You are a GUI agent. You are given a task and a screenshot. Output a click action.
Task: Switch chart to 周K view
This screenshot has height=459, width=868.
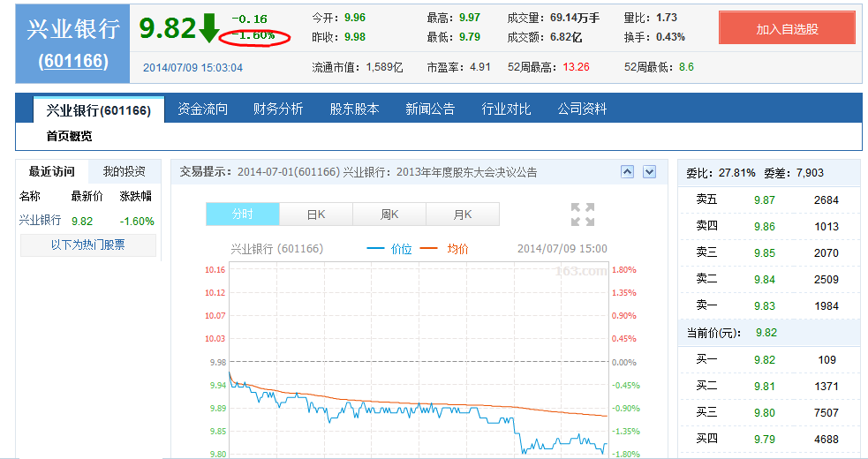pyautogui.click(x=389, y=214)
